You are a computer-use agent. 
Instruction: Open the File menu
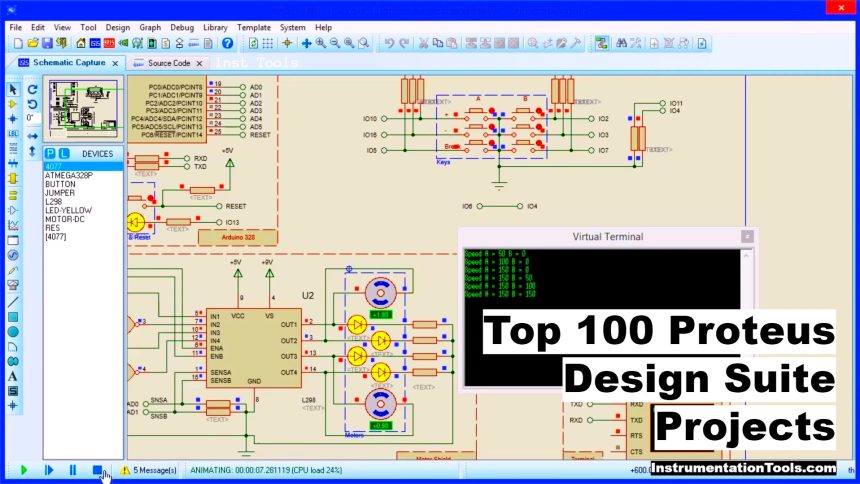(16, 27)
